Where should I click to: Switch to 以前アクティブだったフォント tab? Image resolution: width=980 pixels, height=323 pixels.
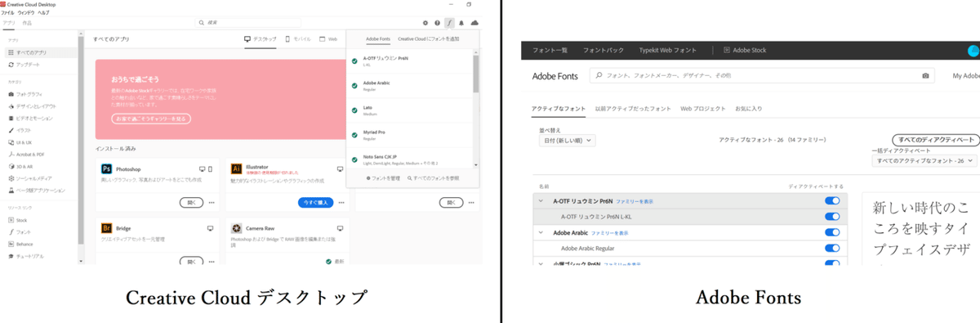(633, 109)
